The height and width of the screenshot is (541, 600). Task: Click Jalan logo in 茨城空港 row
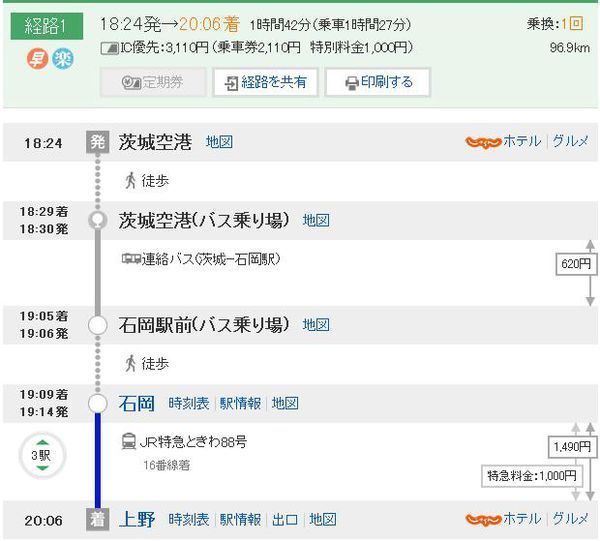point(483,142)
